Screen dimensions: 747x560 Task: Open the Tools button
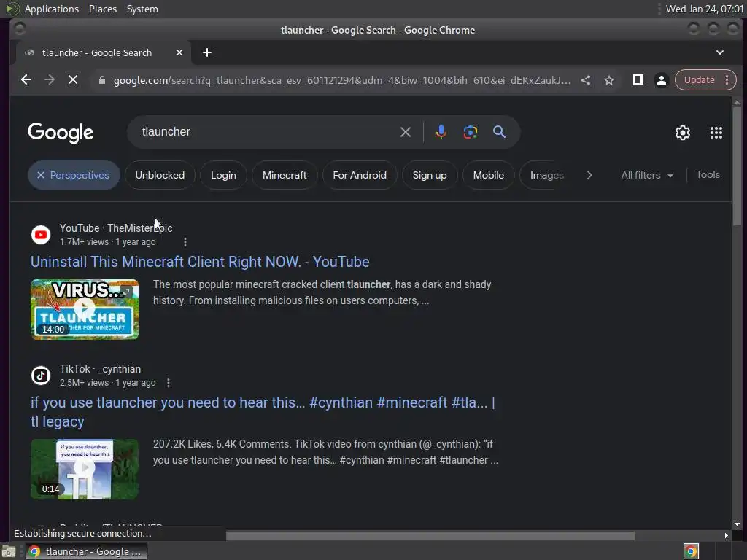point(708,175)
